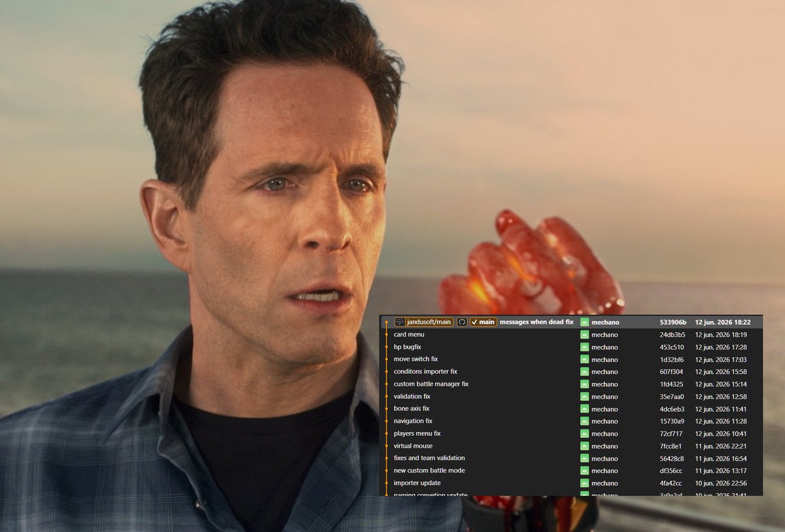Click mechano avatar on card menu row
The image size is (785, 532).
pyautogui.click(x=584, y=335)
